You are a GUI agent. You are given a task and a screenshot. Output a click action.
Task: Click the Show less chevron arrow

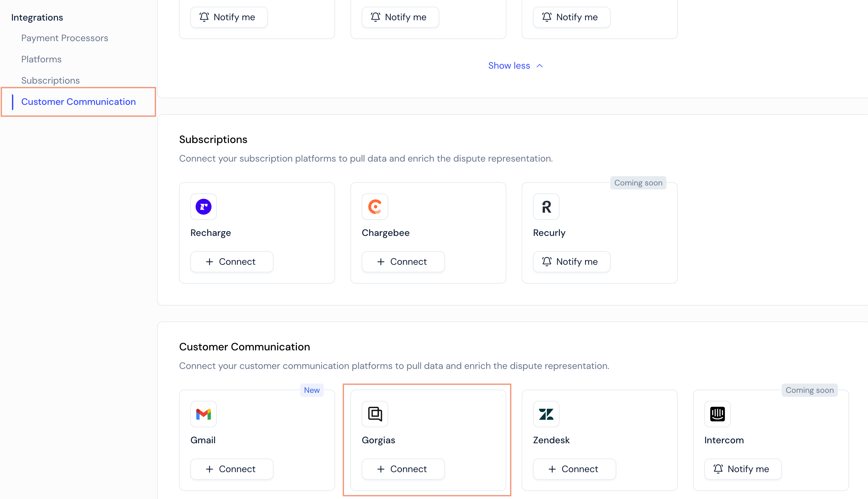coord(540,66)
